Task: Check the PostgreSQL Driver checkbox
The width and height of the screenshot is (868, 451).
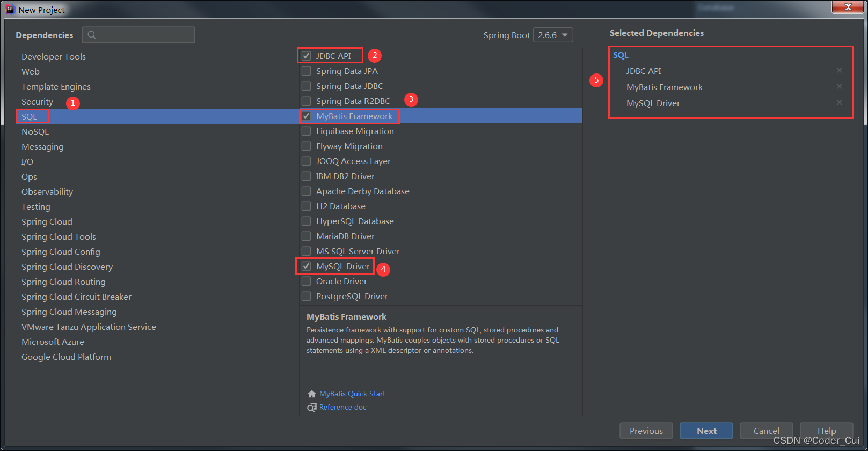Action: click(x=307, y=296)
